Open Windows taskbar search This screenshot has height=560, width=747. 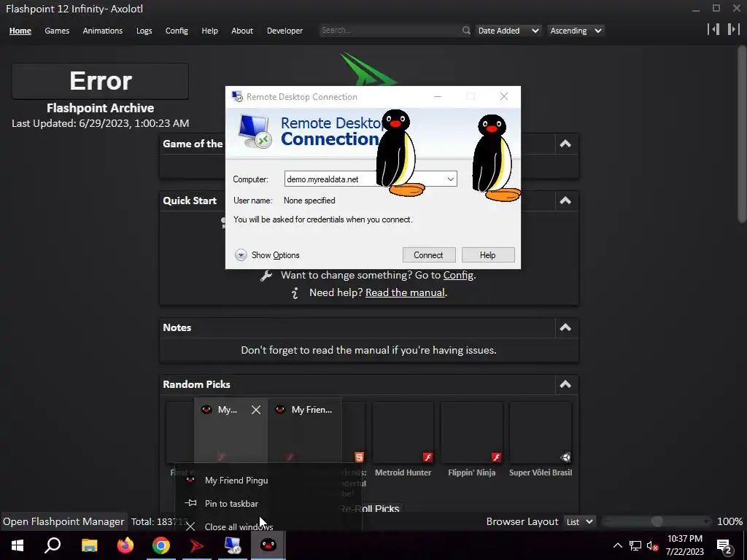click(x=53, y=545)
